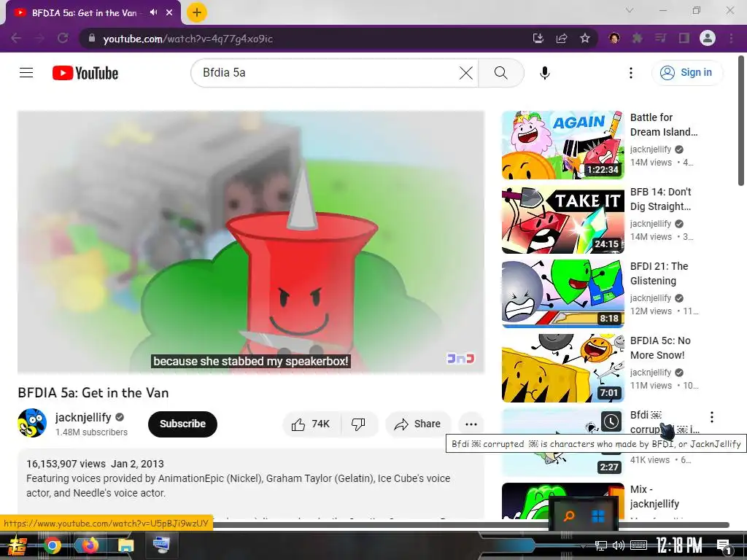
Task: Open media control icon in toolbar
Action: [x=660, y=38]
